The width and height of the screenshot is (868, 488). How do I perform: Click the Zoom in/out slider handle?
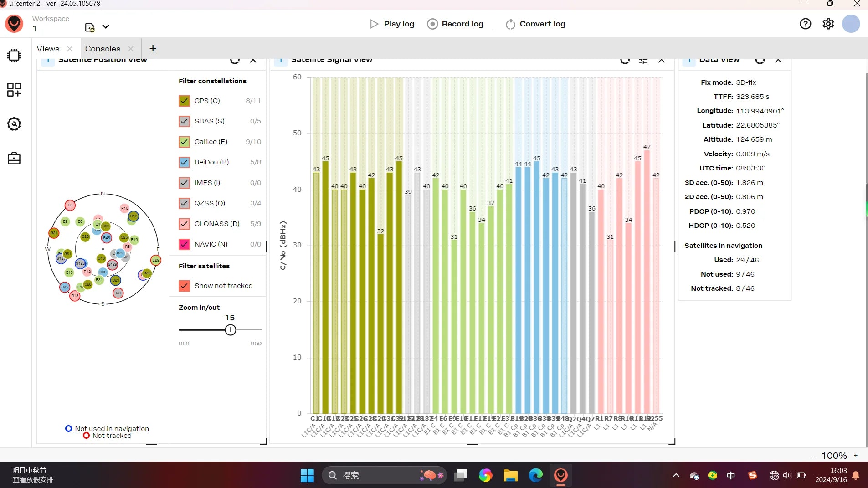[x=231, y=329]
